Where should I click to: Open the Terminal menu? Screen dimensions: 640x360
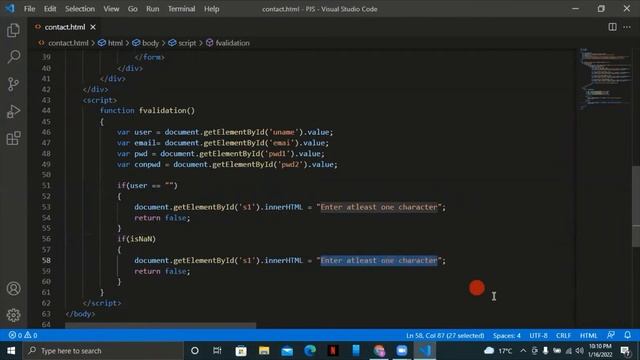pyautogui.click(x=182, y=9)
